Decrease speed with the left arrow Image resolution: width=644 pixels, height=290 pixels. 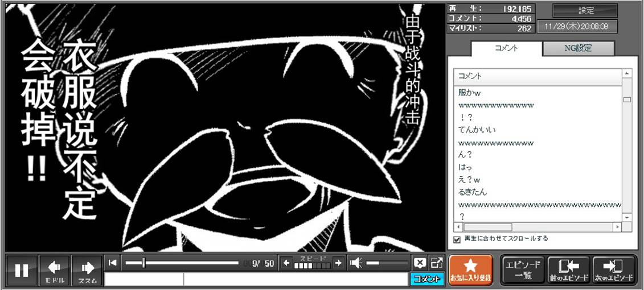[x=286, y=263]
